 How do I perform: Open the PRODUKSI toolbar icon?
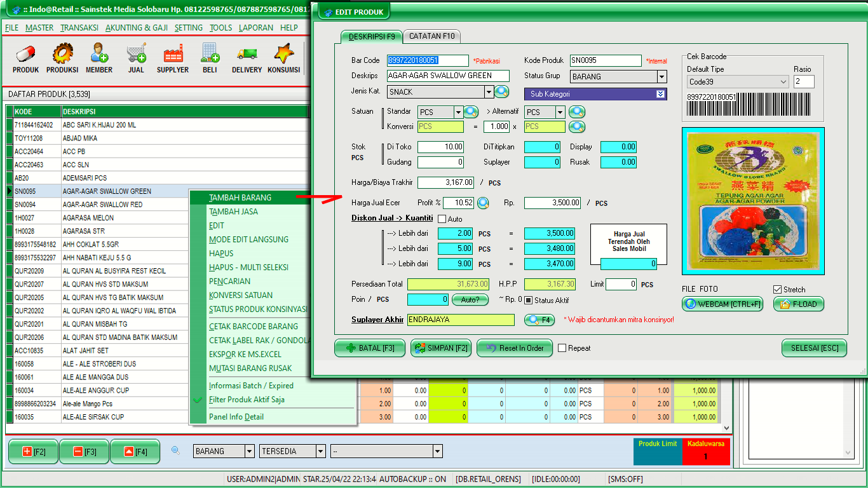click(x=62, y=58)
